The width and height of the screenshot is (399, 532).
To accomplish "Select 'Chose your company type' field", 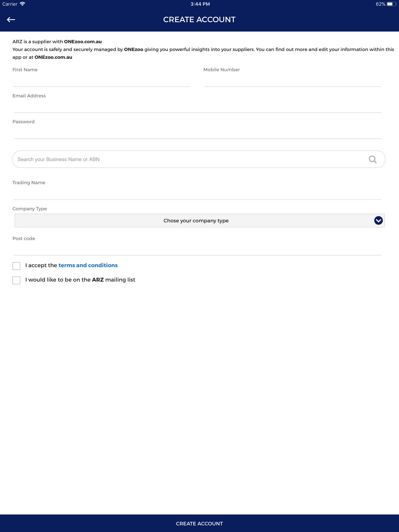I will (199, 221).
